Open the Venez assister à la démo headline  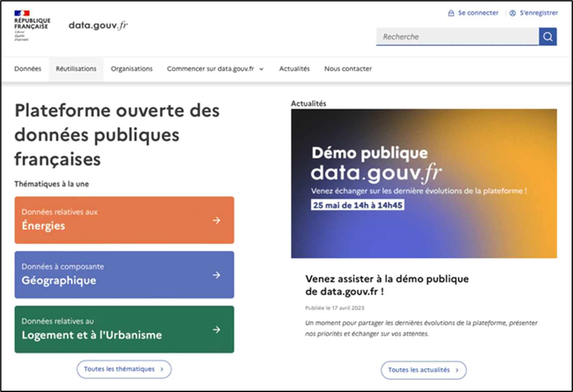click(x=387, y=285)
